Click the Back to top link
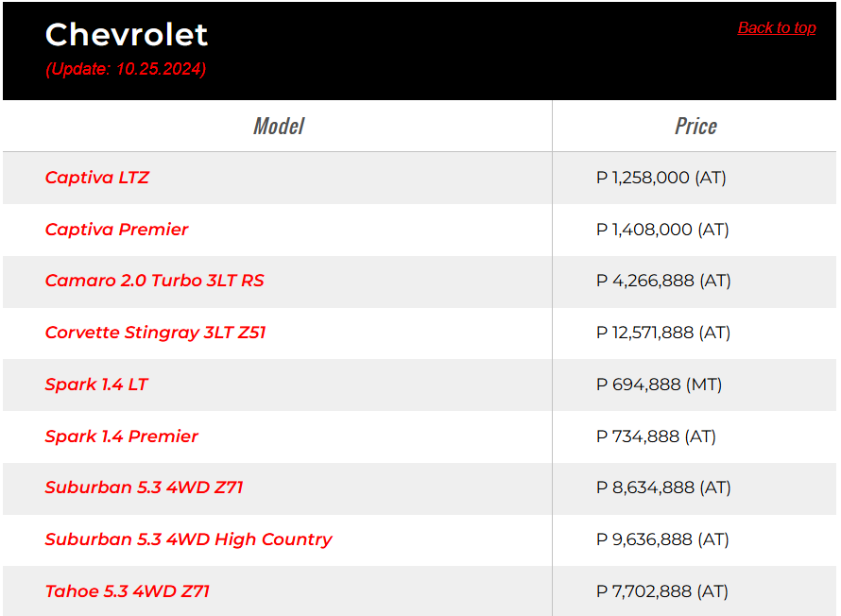Image resolution: width=841 pixels, height=616 pixels. pyautogui.click(x=776, y=28)
